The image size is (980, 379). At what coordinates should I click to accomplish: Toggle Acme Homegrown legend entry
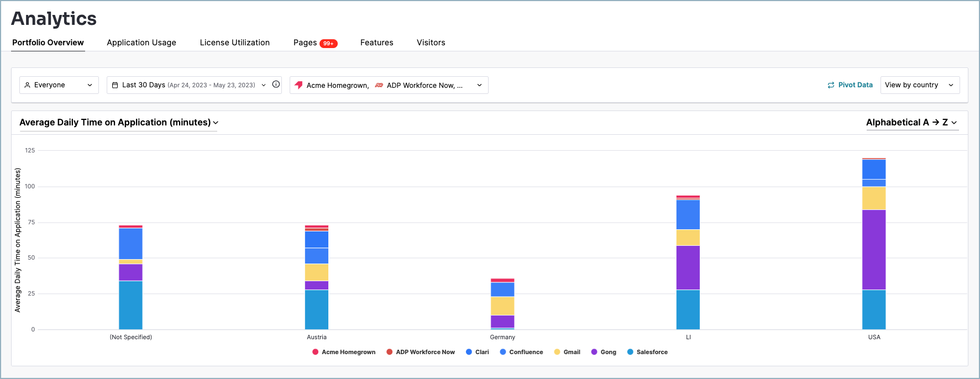coord(344,352)
